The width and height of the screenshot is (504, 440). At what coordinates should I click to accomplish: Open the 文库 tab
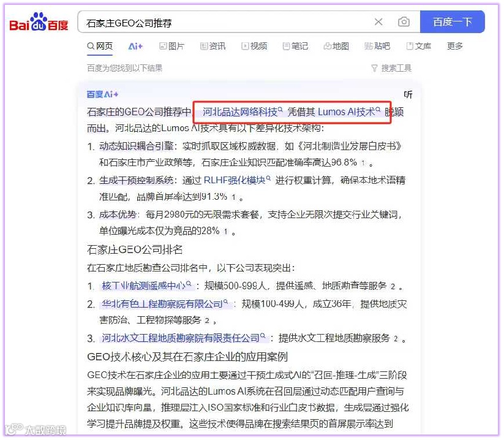tap(418, 47)
